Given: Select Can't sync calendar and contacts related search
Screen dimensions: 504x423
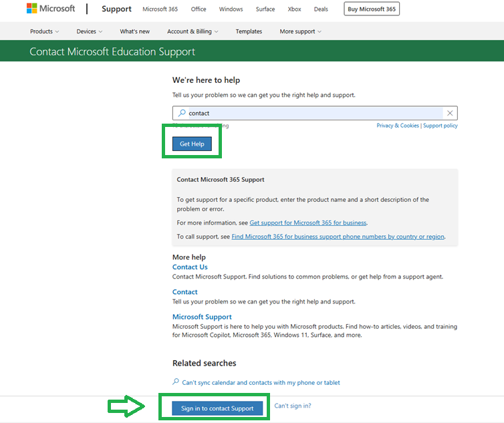Looking at the screenshot, I should [x=261, y=382].
